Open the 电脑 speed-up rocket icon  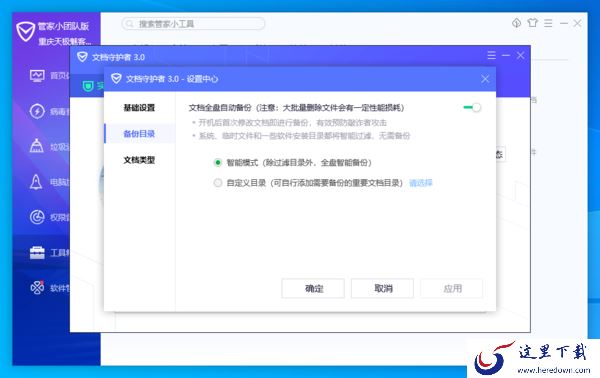coord(36,182)
